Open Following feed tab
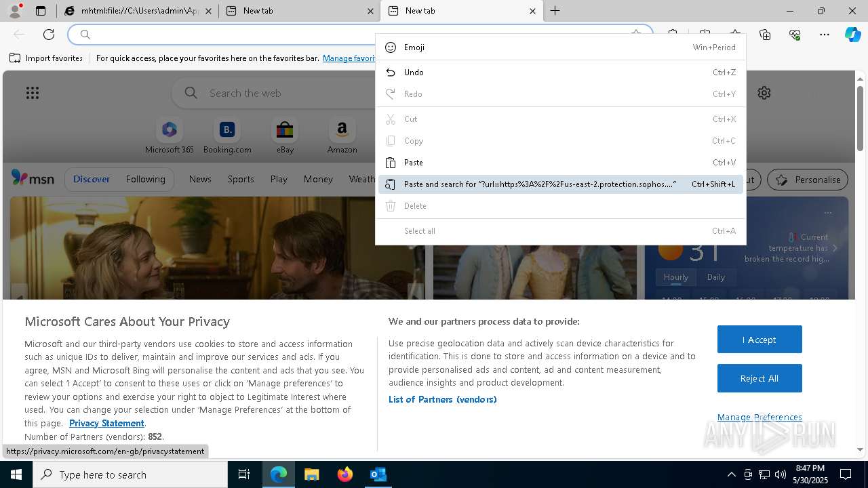This screenshot has width=868, height=488. click(145, 179)
